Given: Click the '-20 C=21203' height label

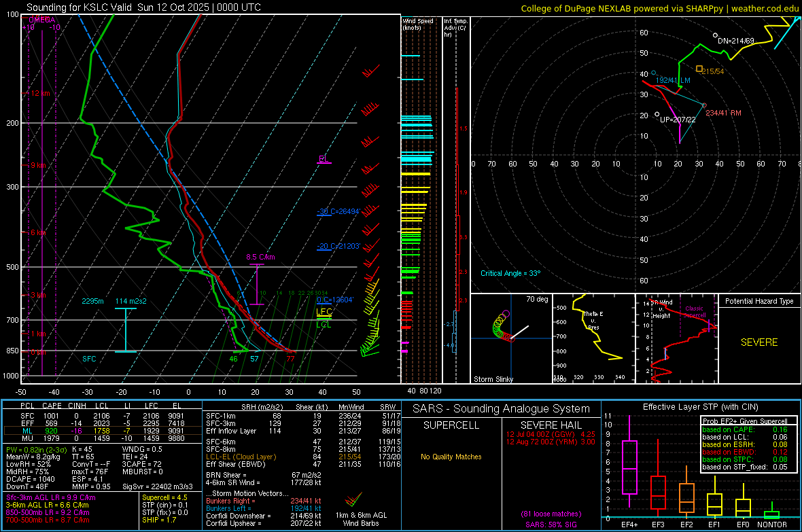Looking at the screenshot, I should [x=338, y=246].
